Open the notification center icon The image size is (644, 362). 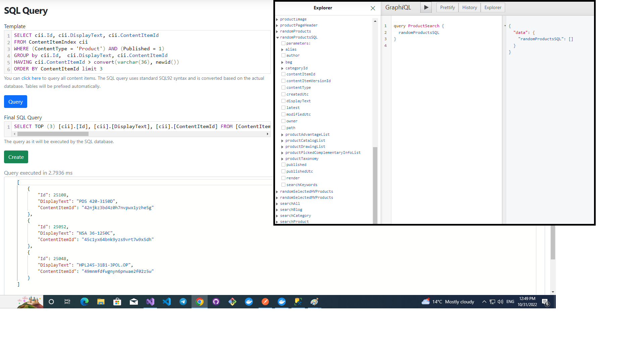545,302
